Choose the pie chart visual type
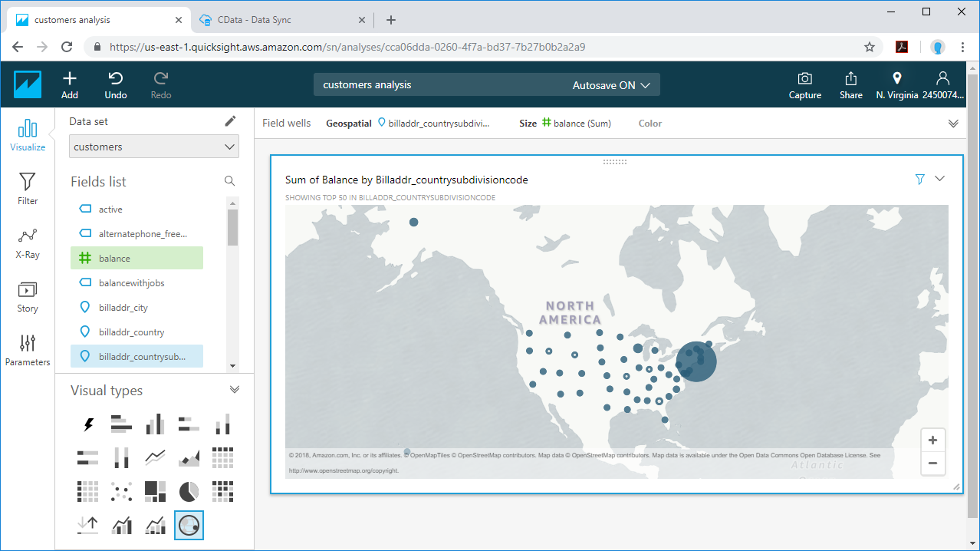The image size is (980, 551). [x=189, y=491]
